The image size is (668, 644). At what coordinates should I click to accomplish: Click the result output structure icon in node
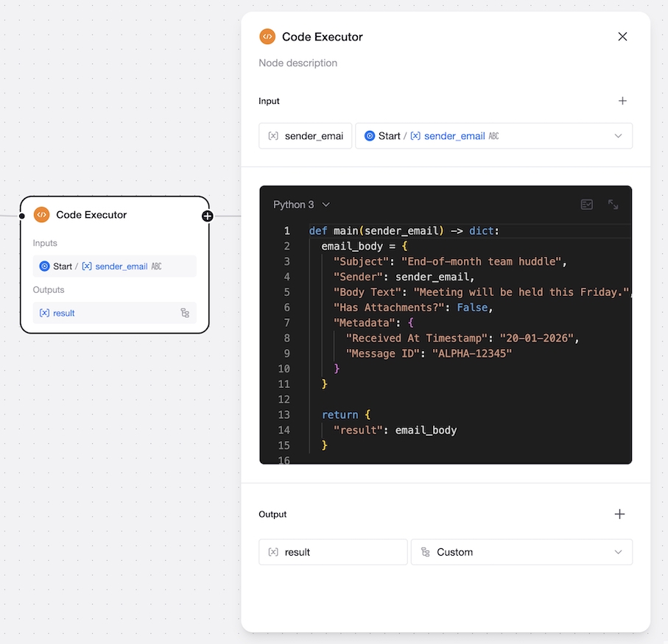point(185,314)
